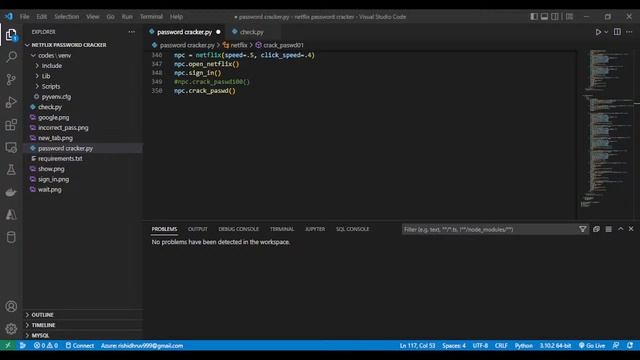Switch to the SQL CONSOLE tab
The height and width of the screenshot is (360, 640).
click(x=352, y=229)
